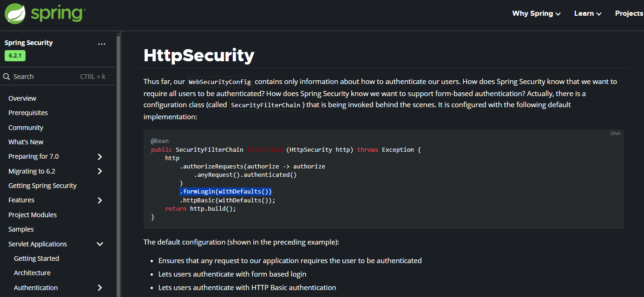Open the Servlet Applications page link
Screen dimensions: 644x297
tap(38, 244)
